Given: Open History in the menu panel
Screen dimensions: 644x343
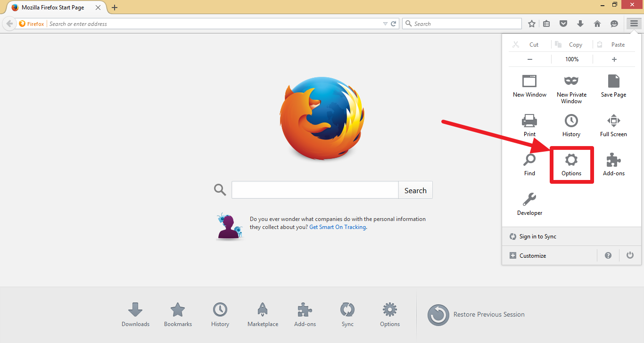Looking at the screenshot, I should point(571,125).
